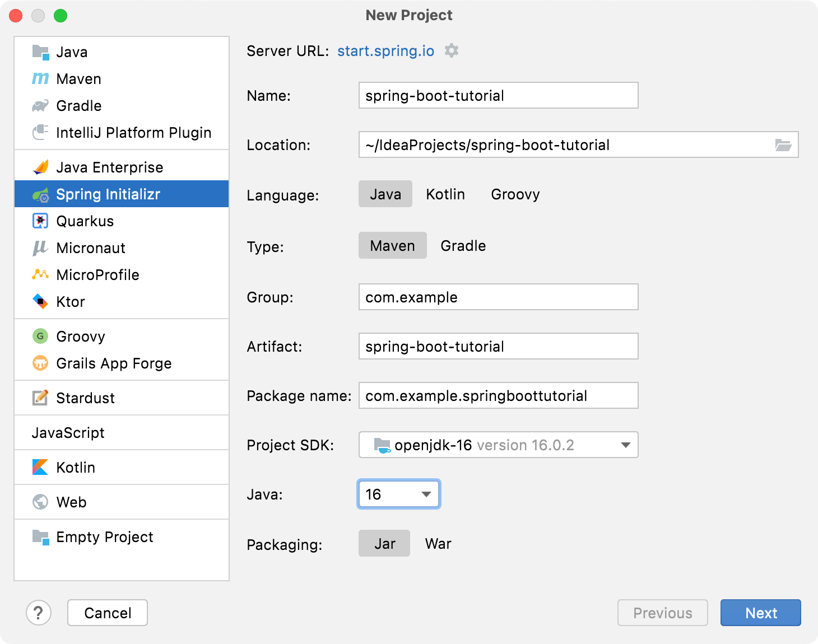Open the Project SDK dropdown
Image resolution: width=818 pixels, height=644 pixels.
pos(499,445)
